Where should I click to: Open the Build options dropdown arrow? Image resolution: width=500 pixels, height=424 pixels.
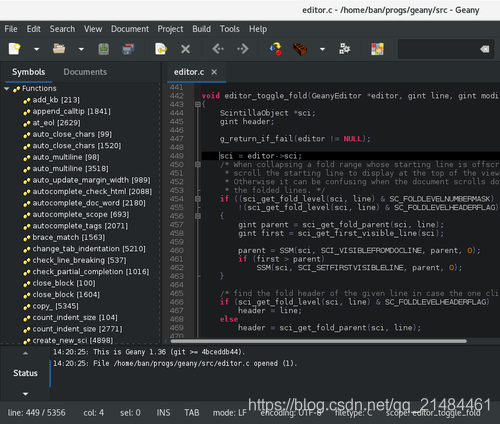pos(322,49)
